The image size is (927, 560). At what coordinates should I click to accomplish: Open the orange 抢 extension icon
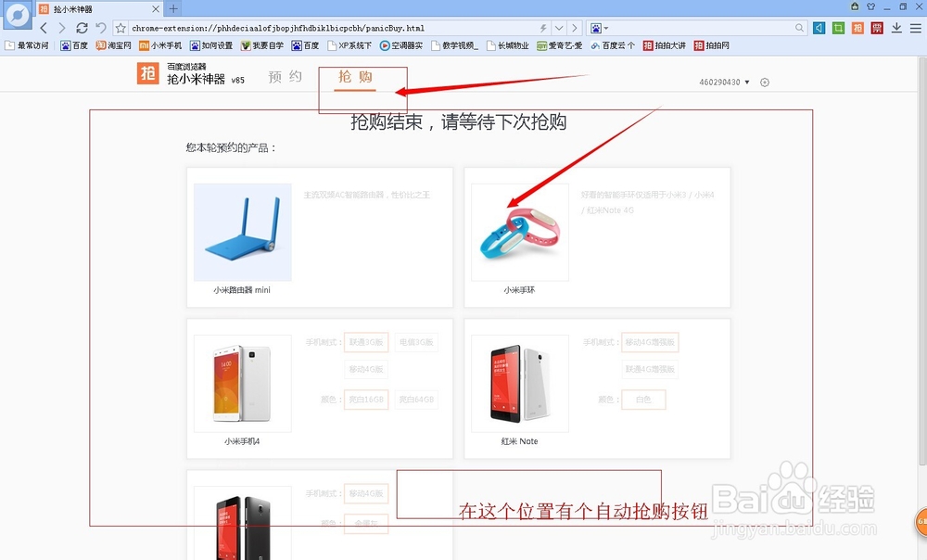click(857, 28)
